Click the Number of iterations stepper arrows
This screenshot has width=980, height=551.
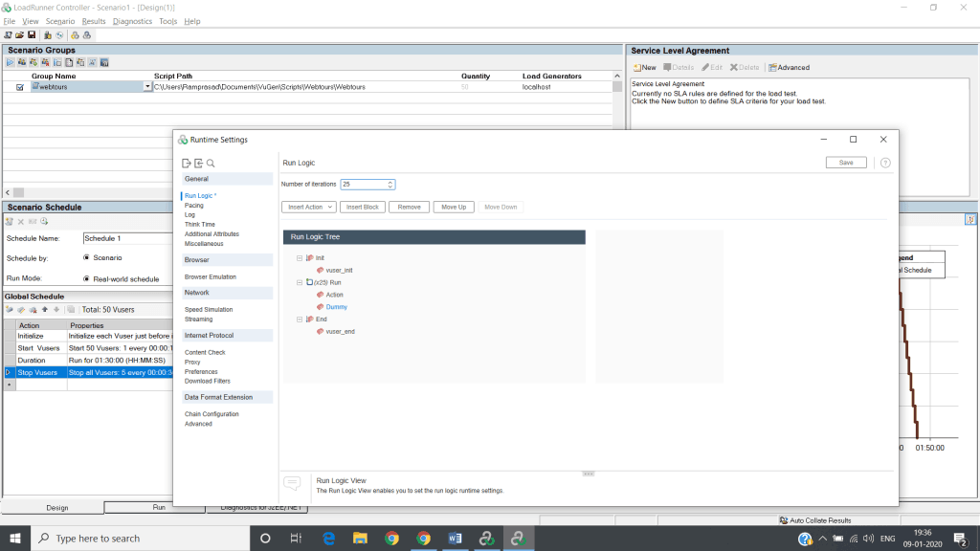390,185
